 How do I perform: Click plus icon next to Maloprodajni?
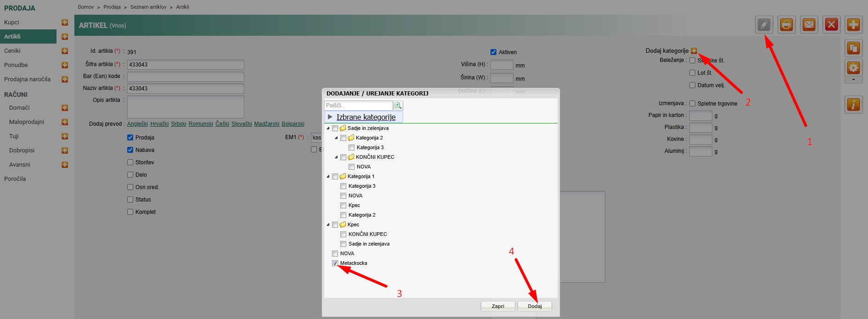click(x=65, y=122)
